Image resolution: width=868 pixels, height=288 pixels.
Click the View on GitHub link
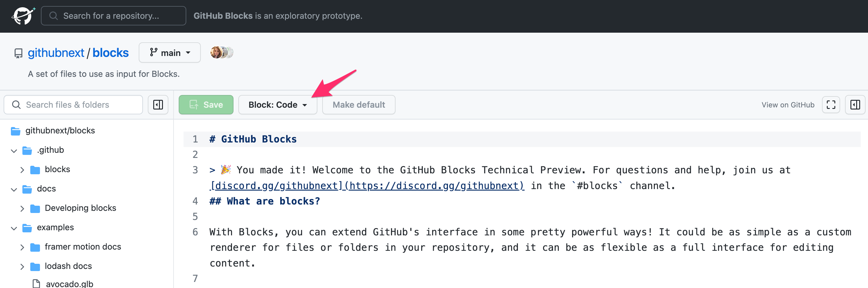click(788, 105)
